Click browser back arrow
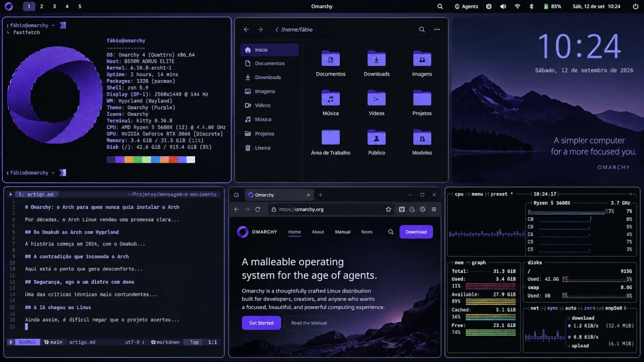The image size is (644, 362). point(237,209)
